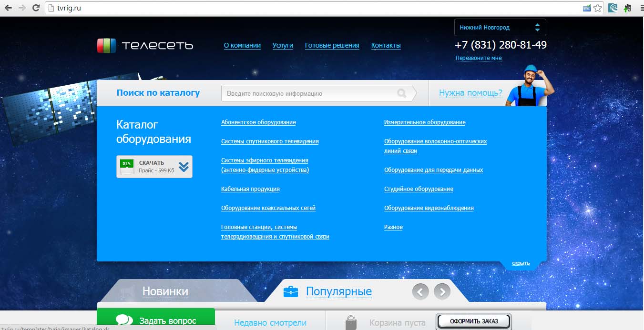Open the Услуги menu item
644x330 pixels.
pyautogui.click(x=283, y=46)
